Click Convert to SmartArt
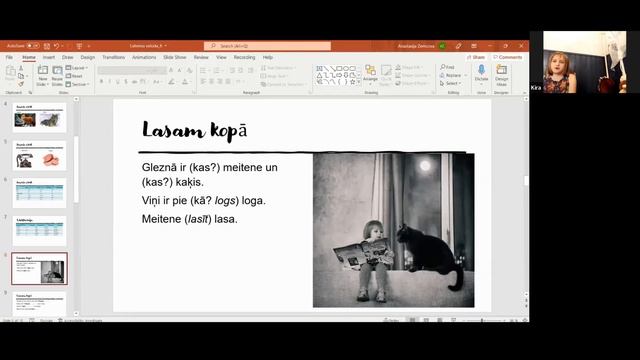This screenshot has width=640, height=360. coord(283,84)
